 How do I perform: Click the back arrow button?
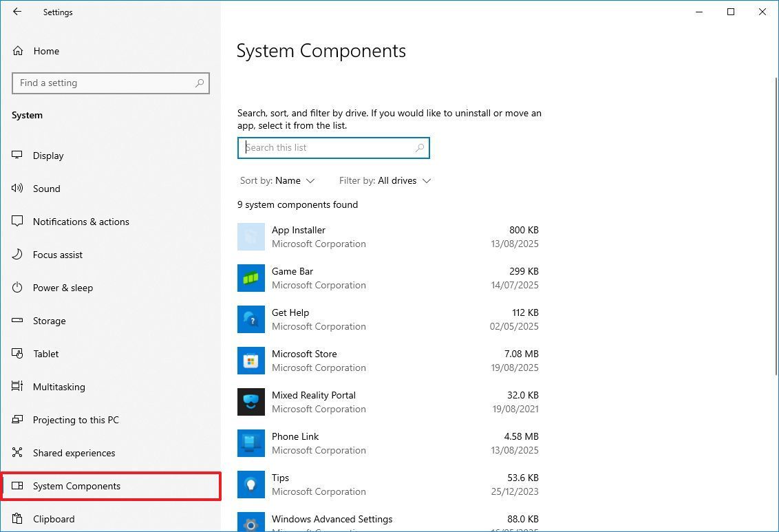17,12
